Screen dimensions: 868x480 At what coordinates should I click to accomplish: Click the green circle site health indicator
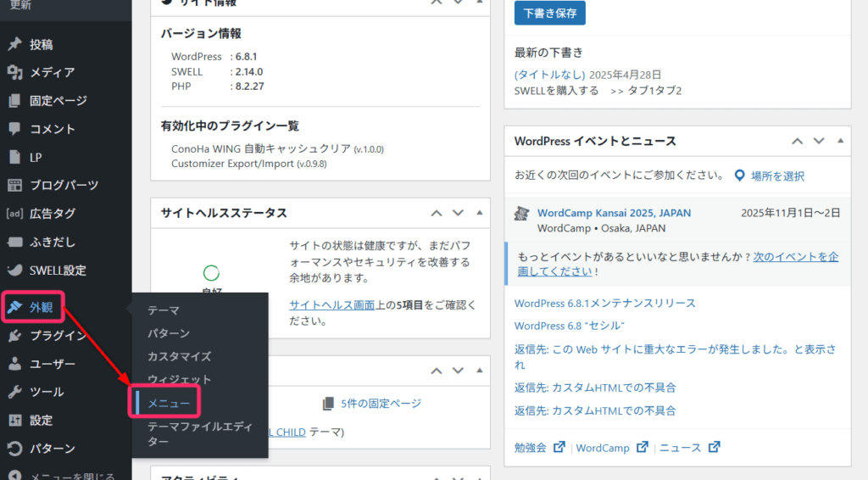(211, 273)
